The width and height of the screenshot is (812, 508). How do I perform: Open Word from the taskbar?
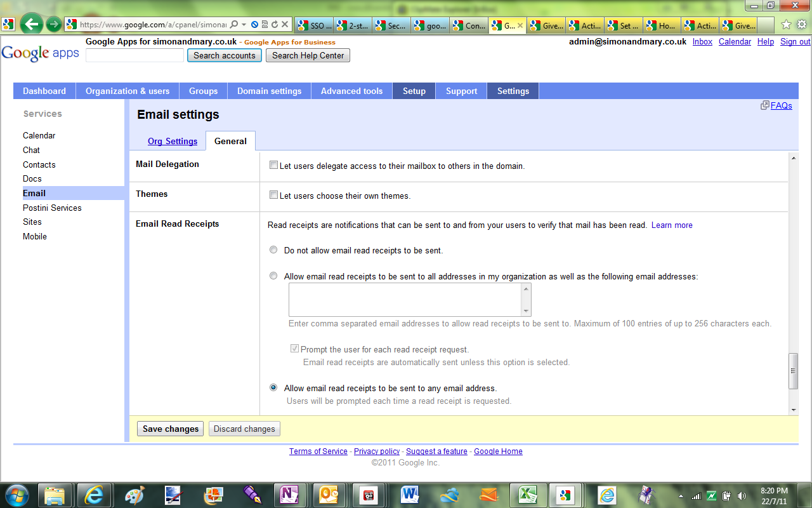tap(410, 495)
